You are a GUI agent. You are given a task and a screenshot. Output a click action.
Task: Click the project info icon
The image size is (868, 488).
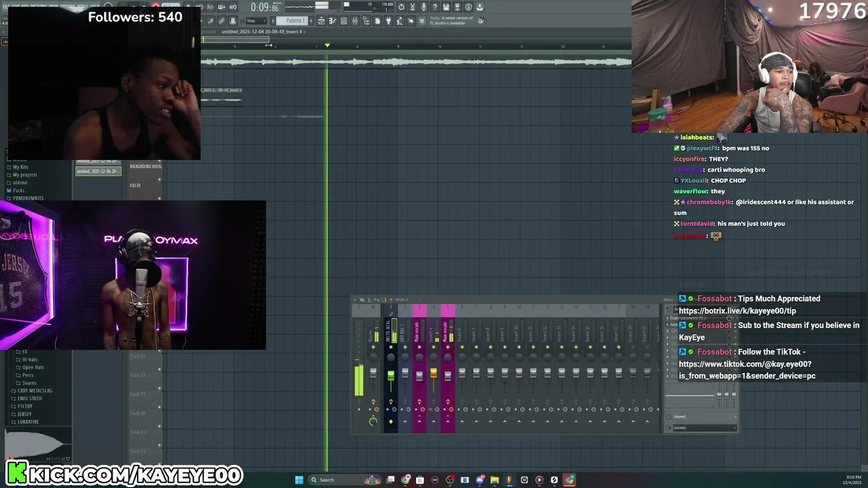click(469, 7)
